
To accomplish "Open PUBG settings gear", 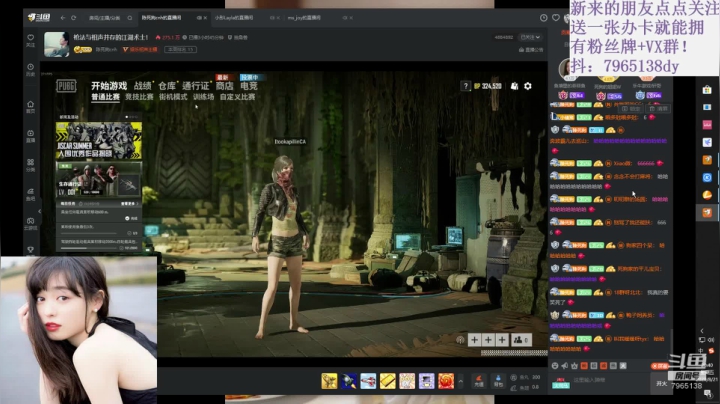I will [x=528, y=86].
